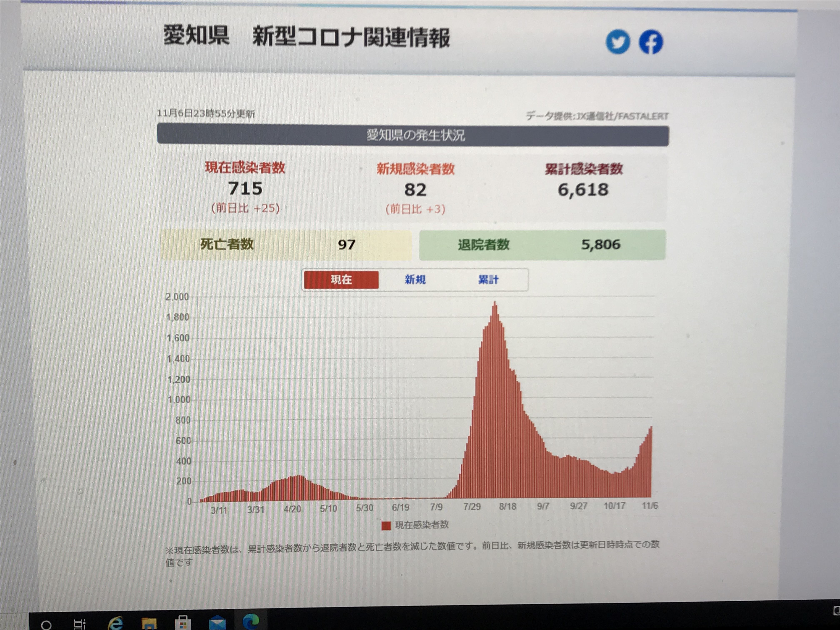
Task: Open File Explorer folder icon
Action: pos(149,624)
